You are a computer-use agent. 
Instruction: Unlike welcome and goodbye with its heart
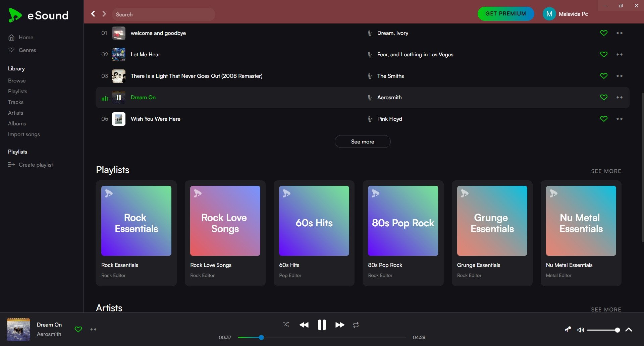click(604, 33)
